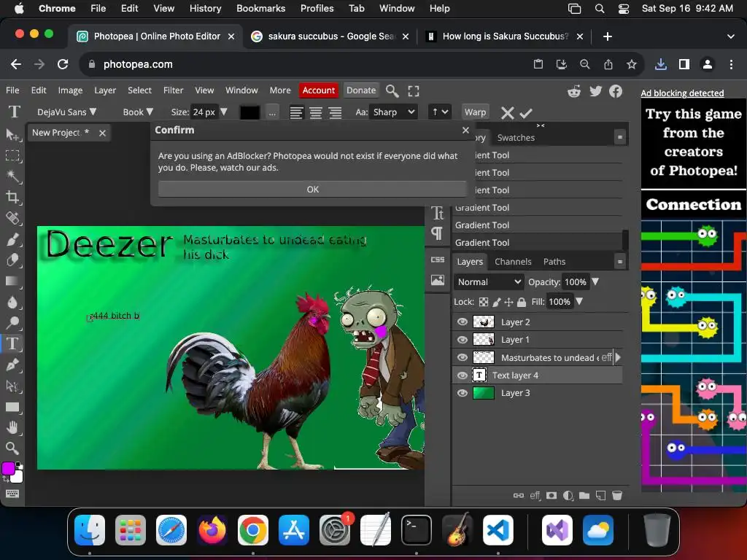Screen dimensions: 747x560
Task: Select the Dodge tool
Action: click(x=12, y=323)
